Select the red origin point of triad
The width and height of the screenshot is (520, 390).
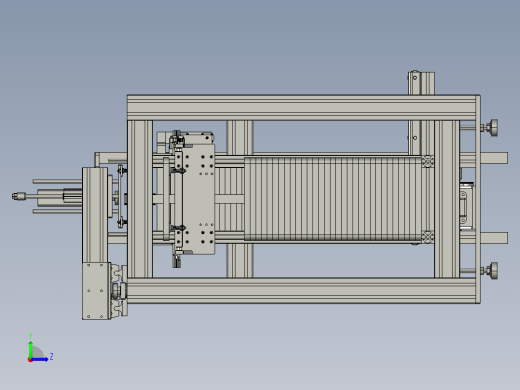[30, 360]
